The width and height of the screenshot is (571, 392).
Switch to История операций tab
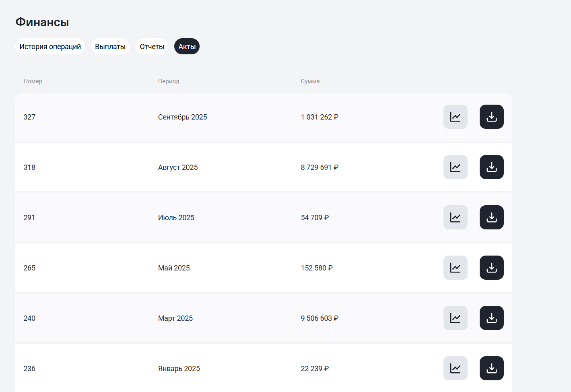coord(50,47)
